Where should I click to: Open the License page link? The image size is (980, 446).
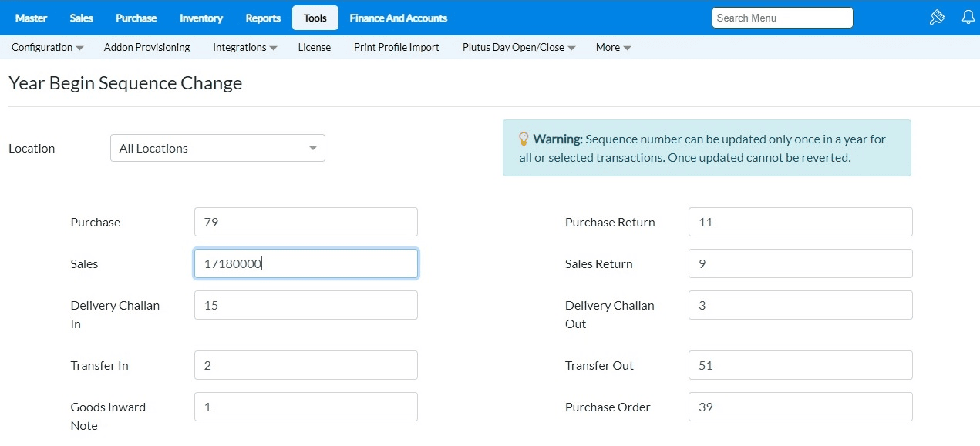[x=315, y=47]
